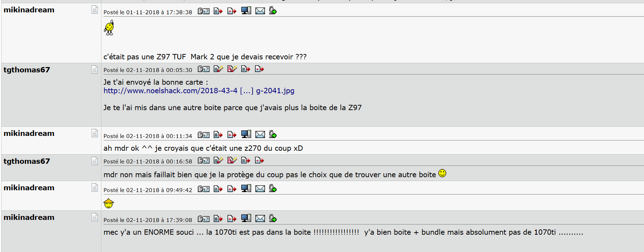Open profile icon on 17:38:38 post
This screenshot has width=644, height=252.
coord(203,11)
